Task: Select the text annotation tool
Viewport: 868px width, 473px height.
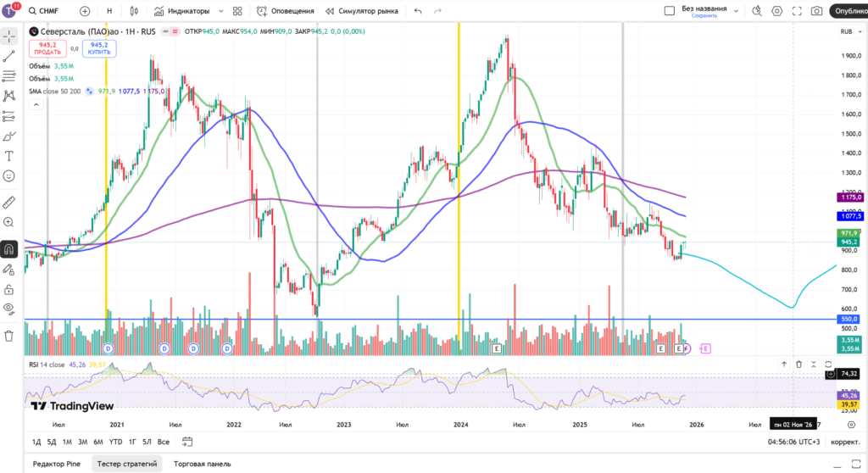Action: pyautogui.click(x=8, y=156)
